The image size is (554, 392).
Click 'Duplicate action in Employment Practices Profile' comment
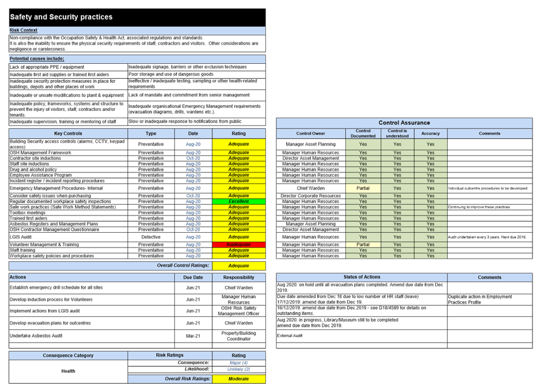click(490, 300)
